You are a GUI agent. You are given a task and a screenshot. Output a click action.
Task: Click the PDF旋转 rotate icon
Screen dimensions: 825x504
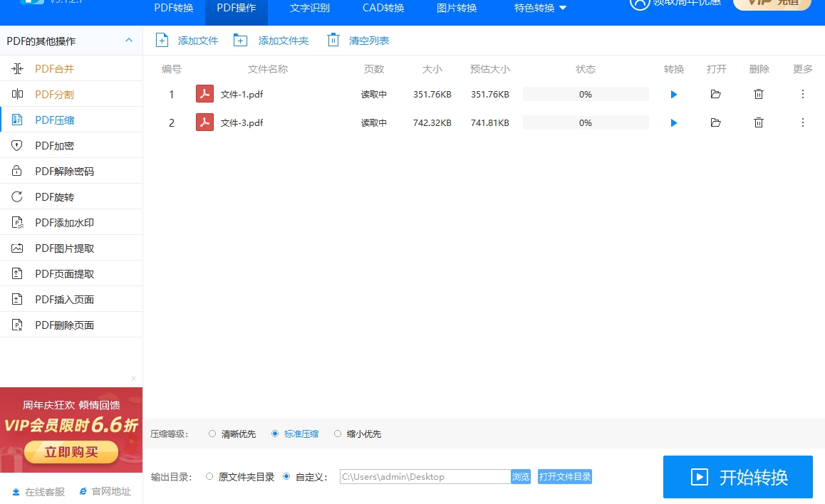[x=17, y=196]
